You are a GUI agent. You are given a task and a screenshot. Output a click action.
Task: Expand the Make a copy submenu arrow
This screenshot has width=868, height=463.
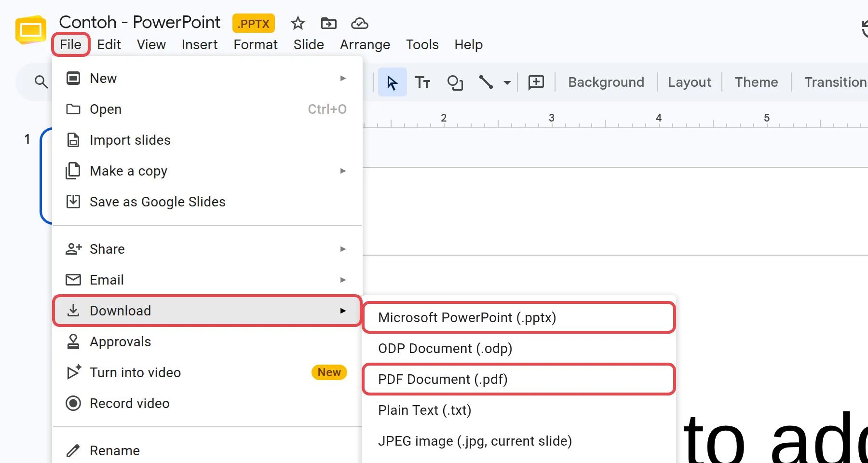tap(343, 171)
